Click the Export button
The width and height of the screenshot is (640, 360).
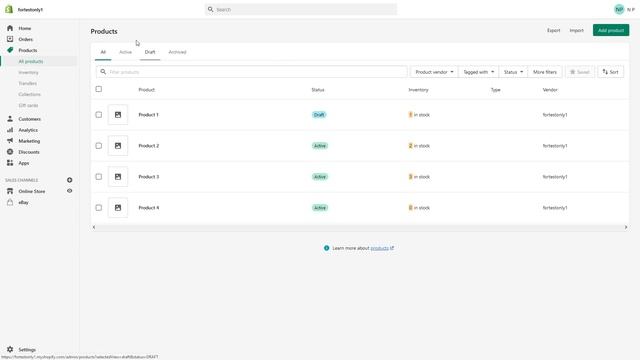tap(553, 30)
